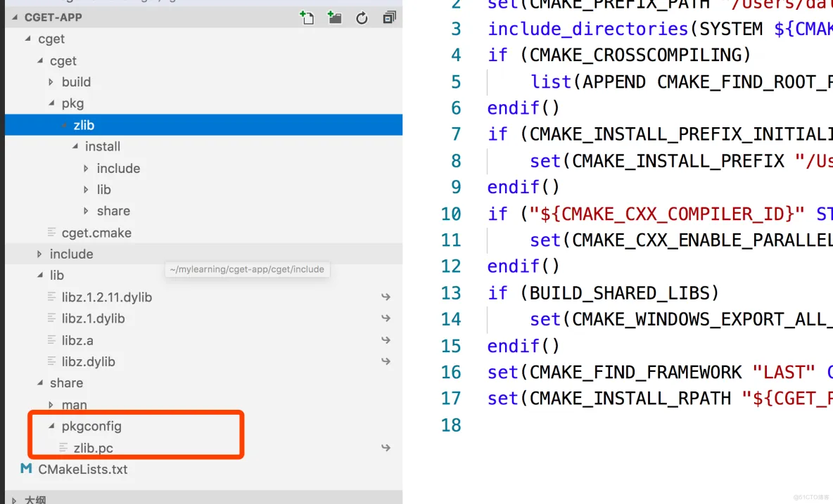Click endif() on line 15
833x504 pixels.
[x=523, y=346]
